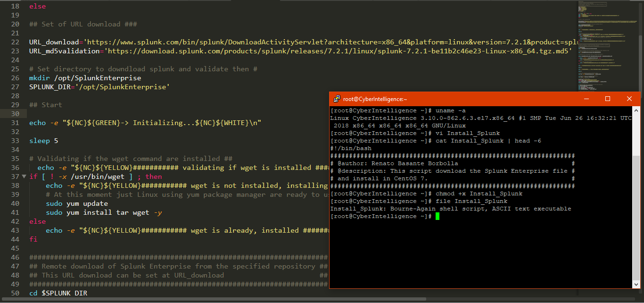
Task: Click the 'Bourne-Again shell script' output line
Action: (451, 209)
